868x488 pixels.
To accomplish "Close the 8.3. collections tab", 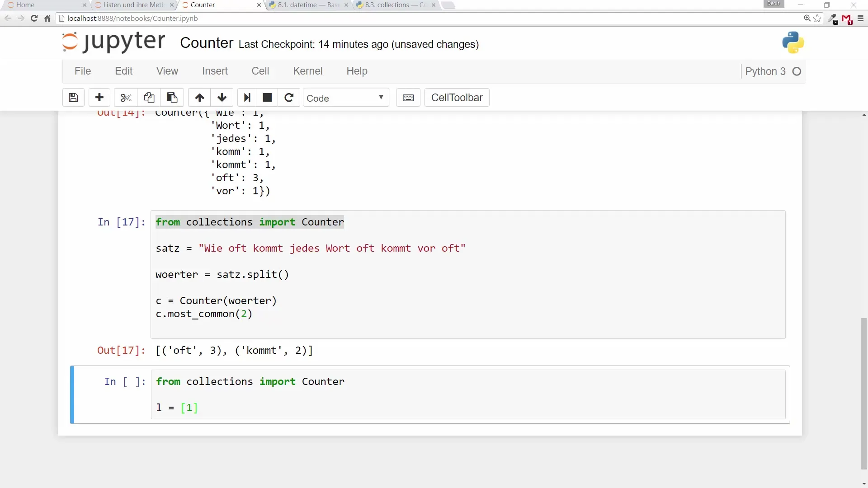I will 434,5.
